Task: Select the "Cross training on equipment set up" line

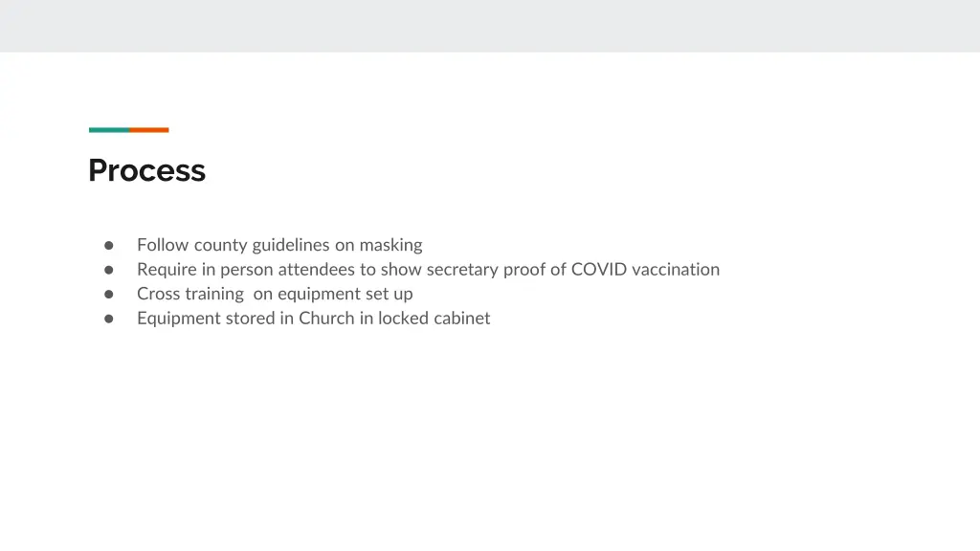Action: click(275, 294)
